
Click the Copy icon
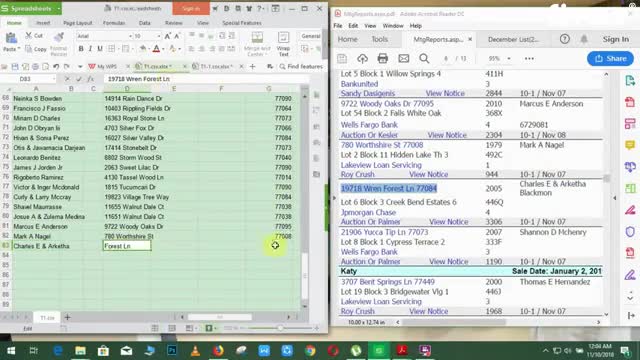click(29, 49)
